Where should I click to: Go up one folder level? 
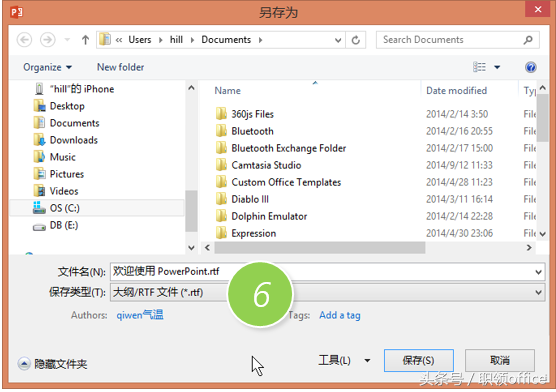[85, 40]
